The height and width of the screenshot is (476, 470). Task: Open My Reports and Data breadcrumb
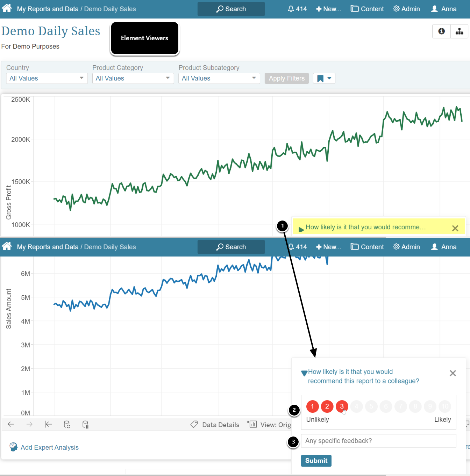click(x=48, y=9)
